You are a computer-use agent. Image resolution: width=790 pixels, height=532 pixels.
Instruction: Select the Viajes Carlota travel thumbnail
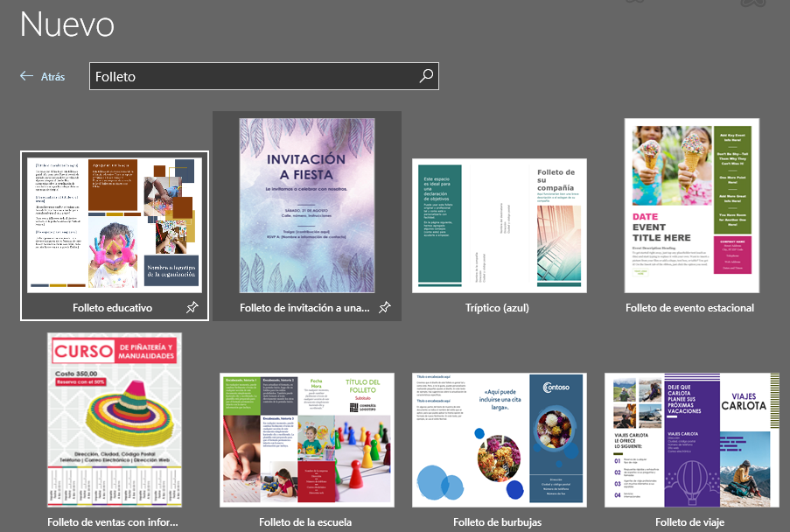pyautogui.click(x=692, y=440)
